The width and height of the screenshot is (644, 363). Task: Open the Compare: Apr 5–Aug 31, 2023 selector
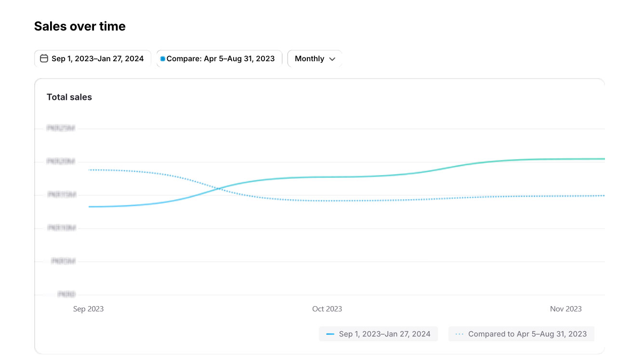click(x=220, y=59)
